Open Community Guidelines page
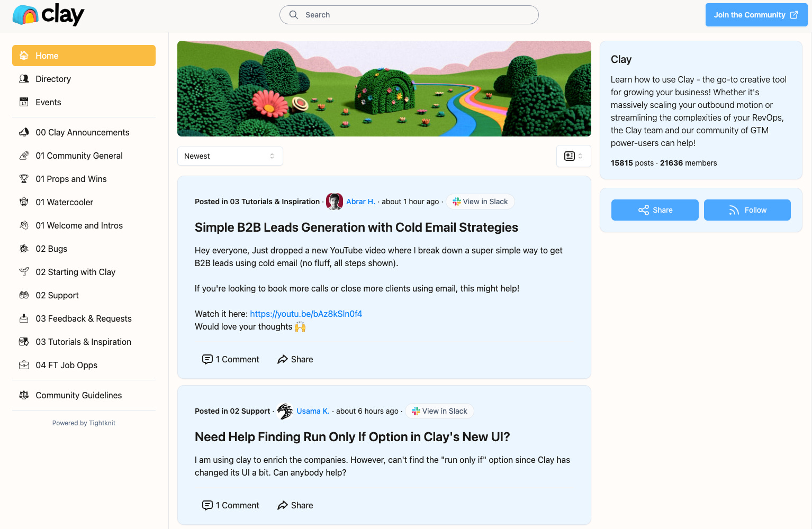812x529 pixels. coord(84,395)
